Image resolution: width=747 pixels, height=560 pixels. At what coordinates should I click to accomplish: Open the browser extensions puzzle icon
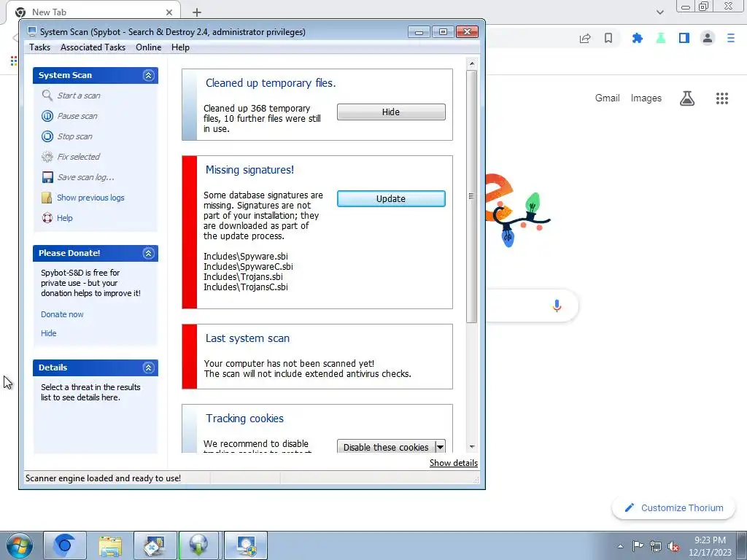coord(637,38)
